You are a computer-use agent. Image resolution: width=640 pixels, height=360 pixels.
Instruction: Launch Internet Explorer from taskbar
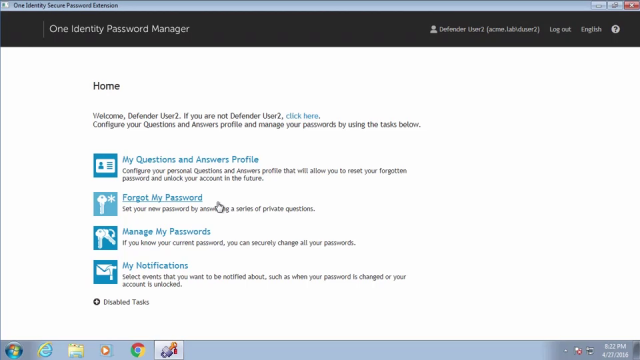[x=45, y=350]
